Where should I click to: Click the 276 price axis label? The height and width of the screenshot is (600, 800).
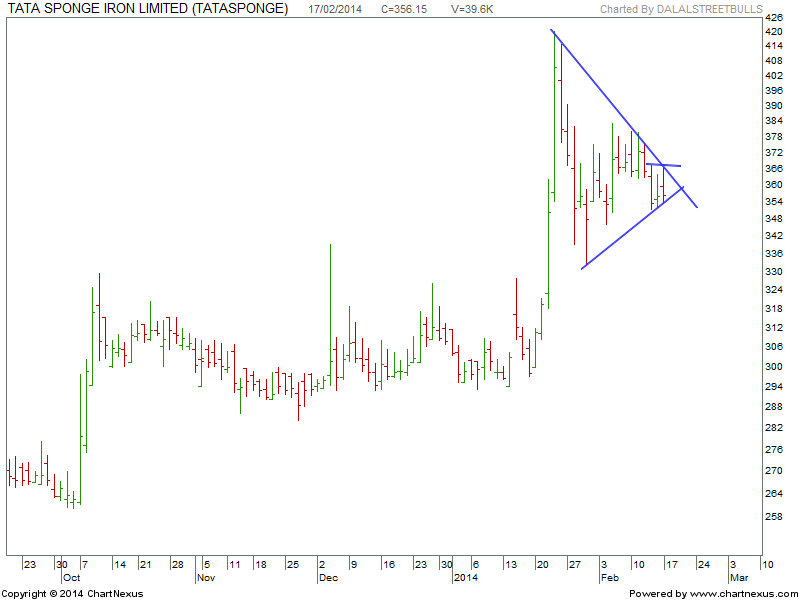[x=774, y=449]
